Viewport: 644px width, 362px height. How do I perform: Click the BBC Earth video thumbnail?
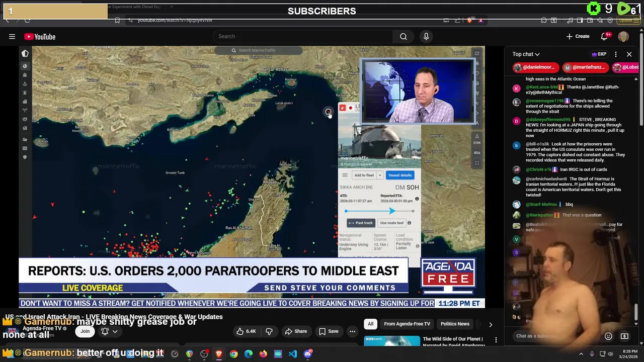[392, 341]
